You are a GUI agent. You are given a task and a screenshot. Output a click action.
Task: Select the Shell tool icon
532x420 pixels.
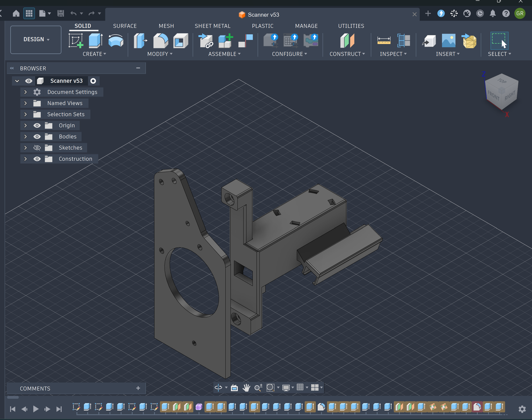click(181, 41)
